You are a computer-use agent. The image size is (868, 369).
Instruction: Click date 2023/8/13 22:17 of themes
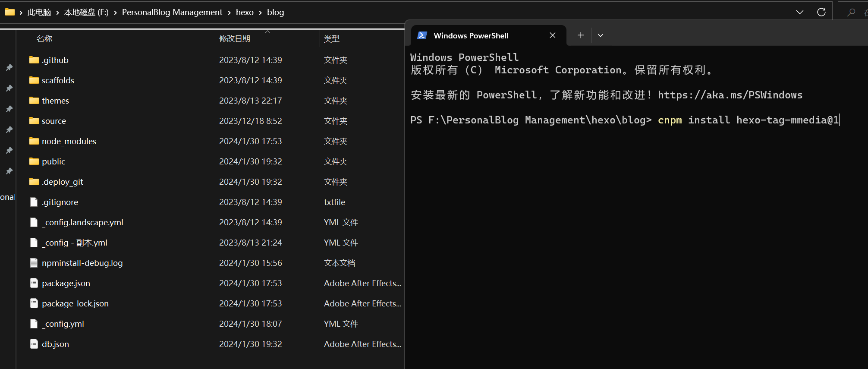(x=250, y=101)
